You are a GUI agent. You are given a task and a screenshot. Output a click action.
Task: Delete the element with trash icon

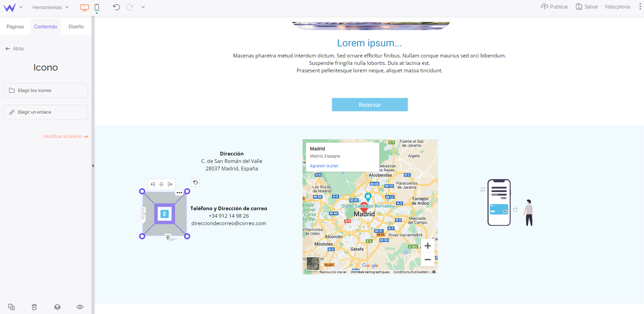pos(34,307)
